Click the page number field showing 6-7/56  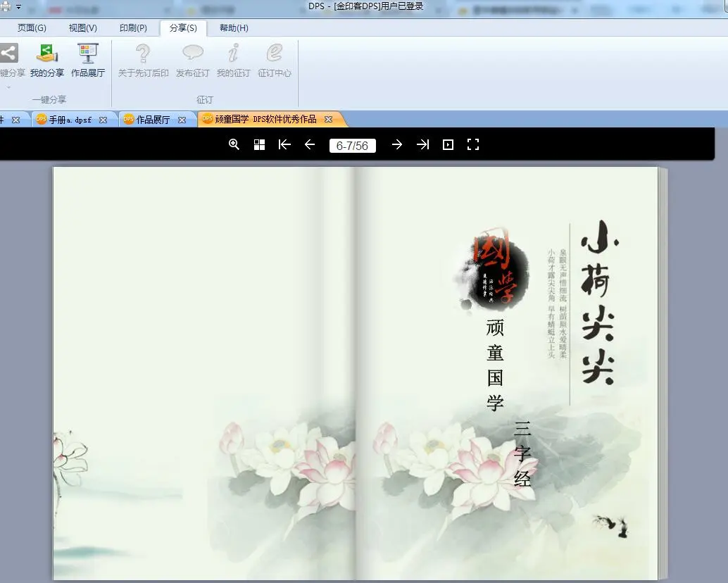coord(352,146)
